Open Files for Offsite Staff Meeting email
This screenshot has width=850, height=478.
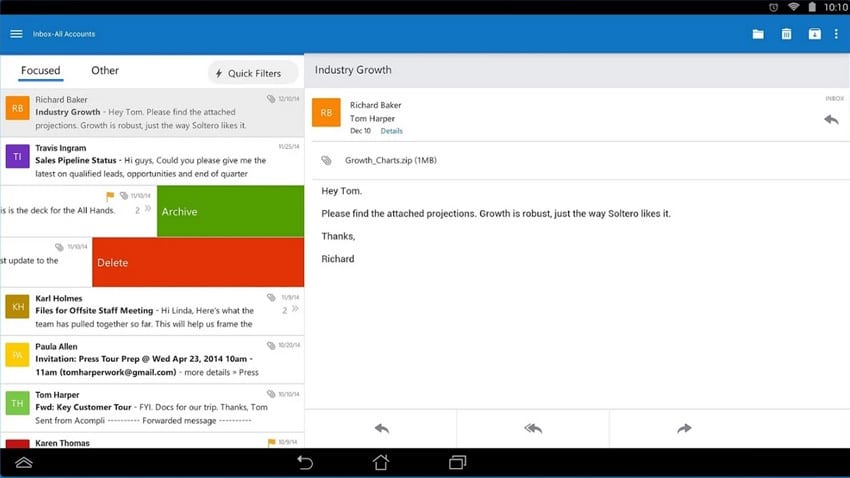click(x=152, y=312)
